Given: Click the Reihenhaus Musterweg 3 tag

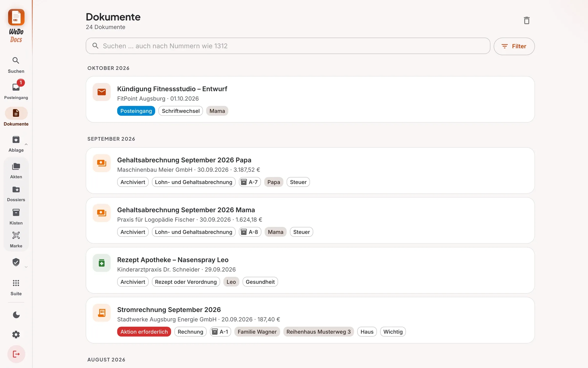Looking at the screenshot, I should point(318,332).
